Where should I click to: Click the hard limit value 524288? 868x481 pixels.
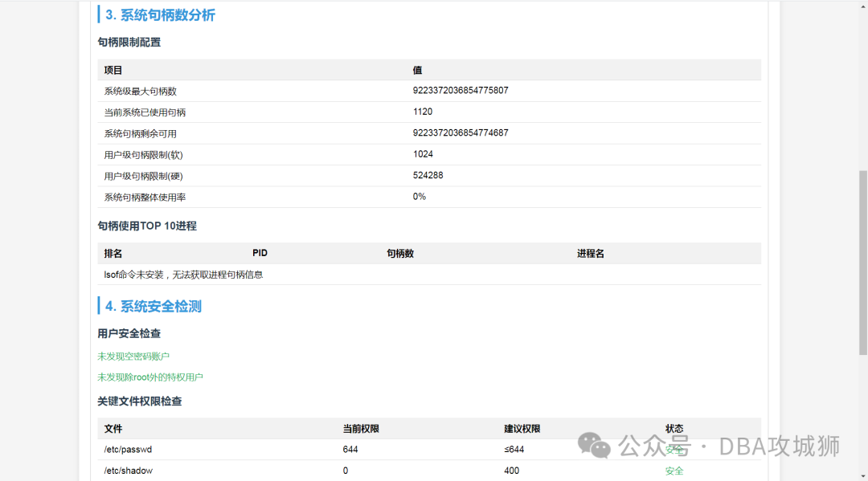428,175
